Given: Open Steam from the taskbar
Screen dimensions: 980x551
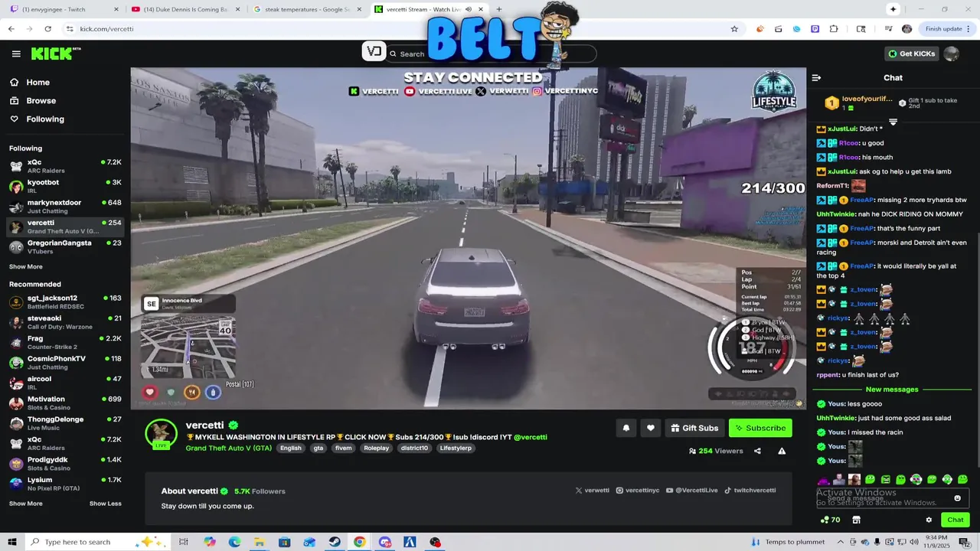Looking at the screenshot, I should [335, 542].
